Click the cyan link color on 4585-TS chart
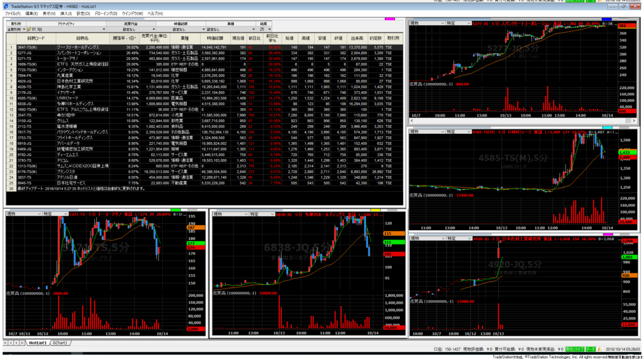644x359 pixels. (608, 128)
